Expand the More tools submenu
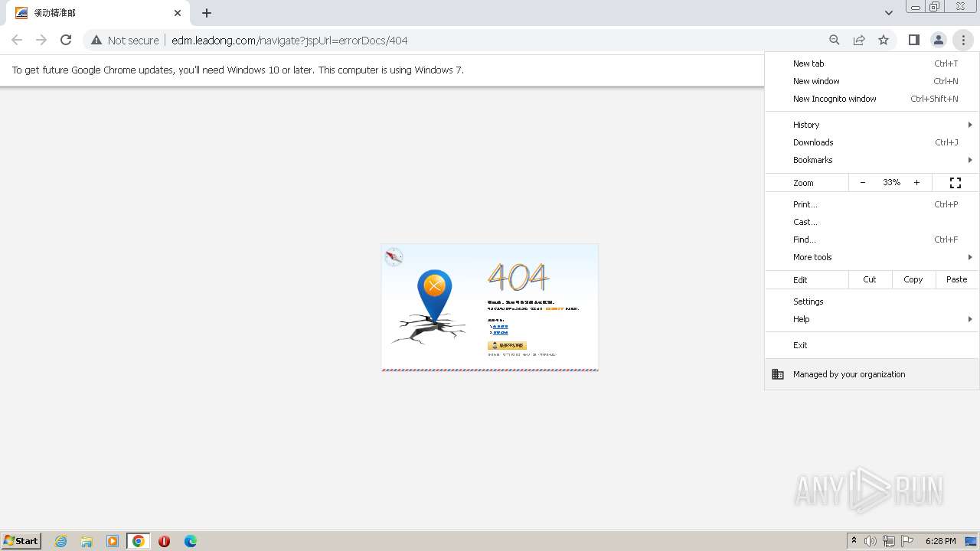Viewport: 980px width, 551px height. tap(872, 257)
